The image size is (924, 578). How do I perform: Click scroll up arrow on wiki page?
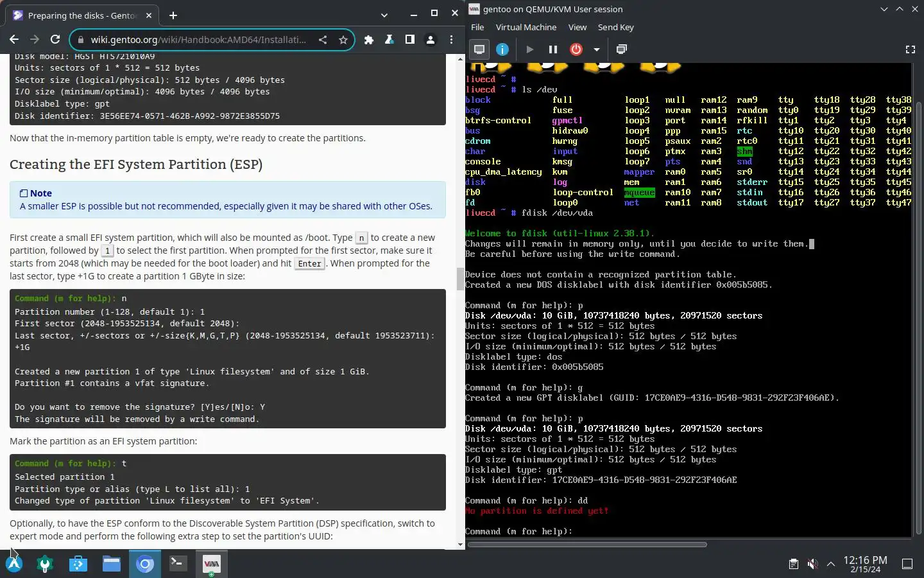coord(460,58)
